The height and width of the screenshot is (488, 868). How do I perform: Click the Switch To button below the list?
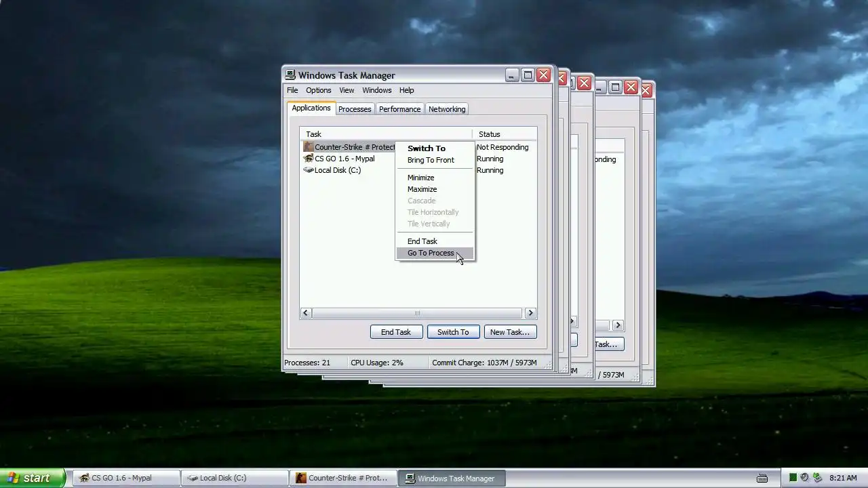[453, 332]
